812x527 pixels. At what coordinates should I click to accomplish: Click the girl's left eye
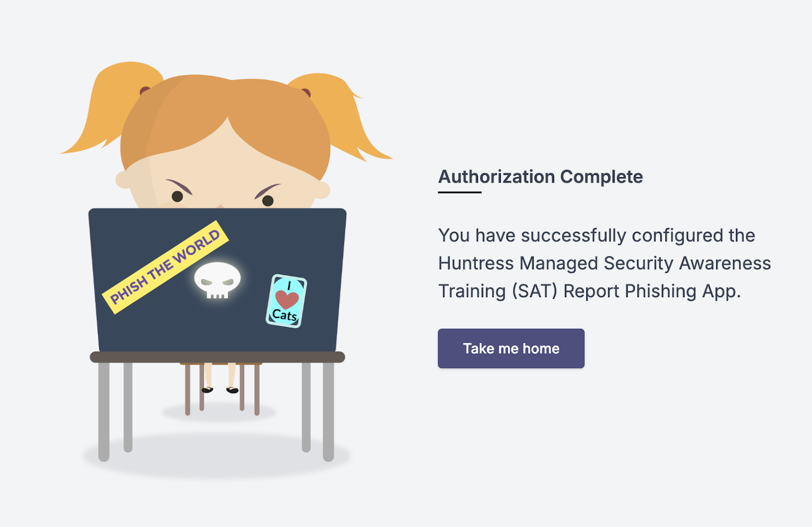coord(177,196)
